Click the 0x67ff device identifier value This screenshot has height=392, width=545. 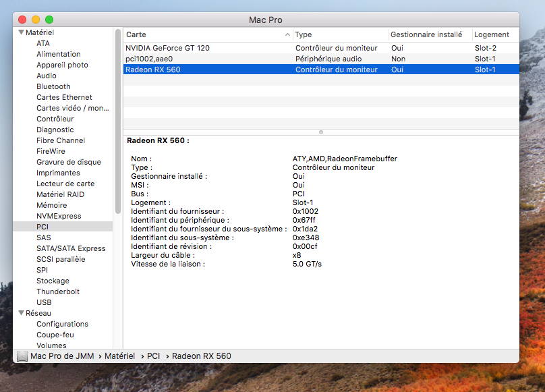(304, 220)
